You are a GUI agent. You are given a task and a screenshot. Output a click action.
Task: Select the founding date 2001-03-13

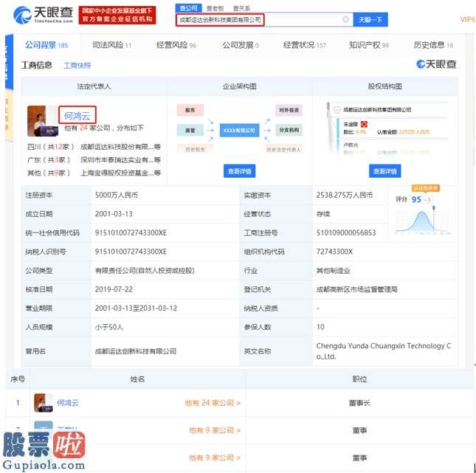click(114, 214)
